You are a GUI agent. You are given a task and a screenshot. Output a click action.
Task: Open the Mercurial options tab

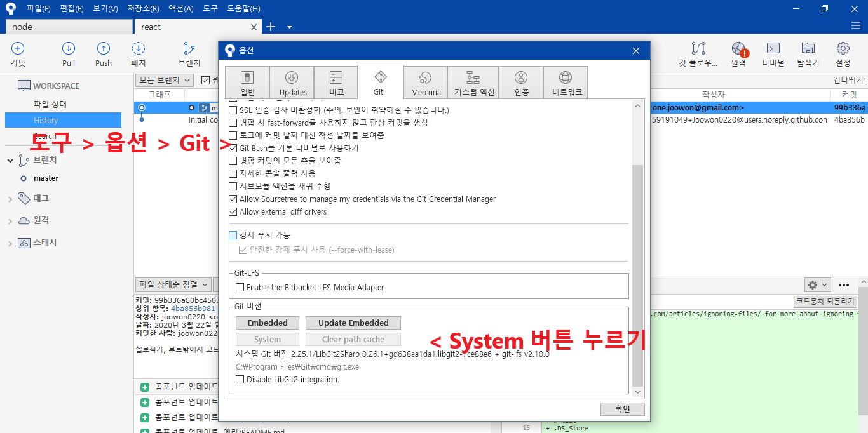pyautogui.click(x=426, y=83)
